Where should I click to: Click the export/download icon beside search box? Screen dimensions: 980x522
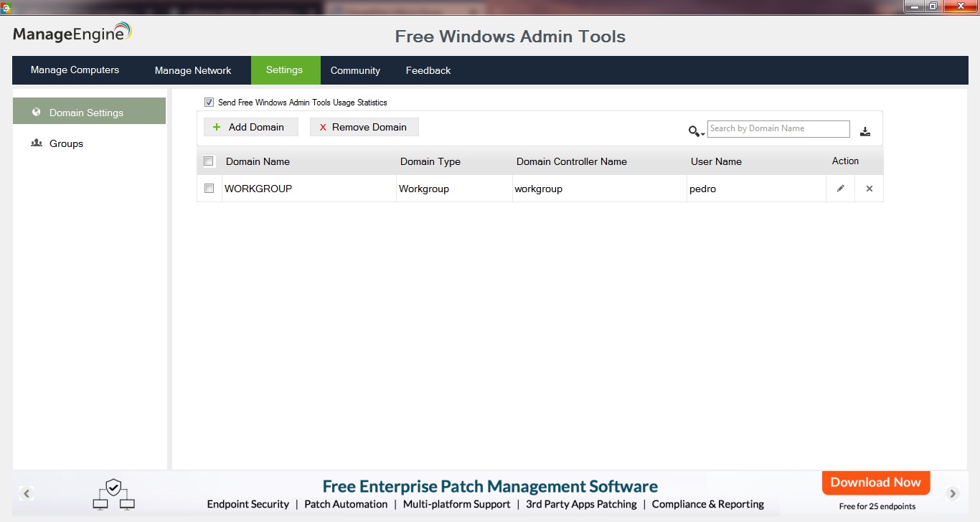[865, 131]
